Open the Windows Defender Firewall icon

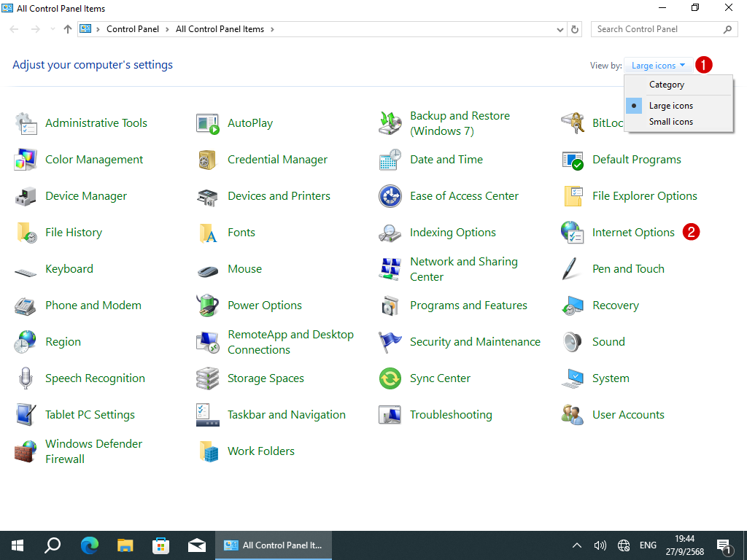(26, 451)
